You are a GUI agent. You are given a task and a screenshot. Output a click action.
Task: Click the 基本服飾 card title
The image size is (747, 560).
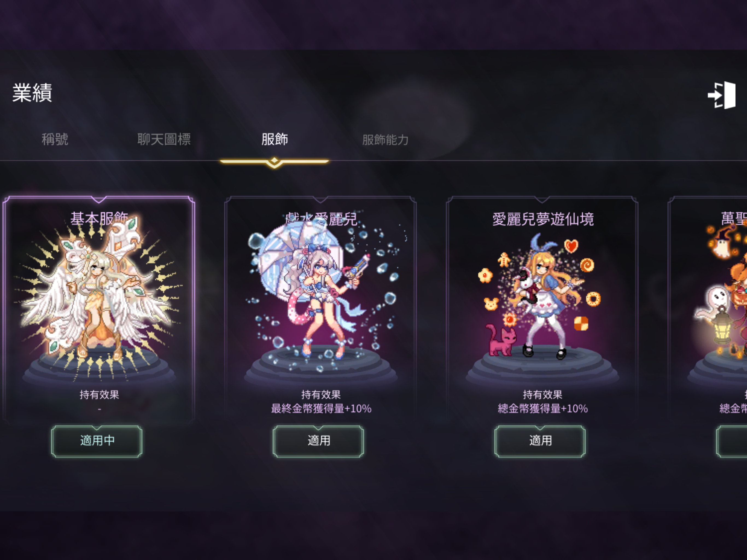pyautogui.click(x=99, y=218)
